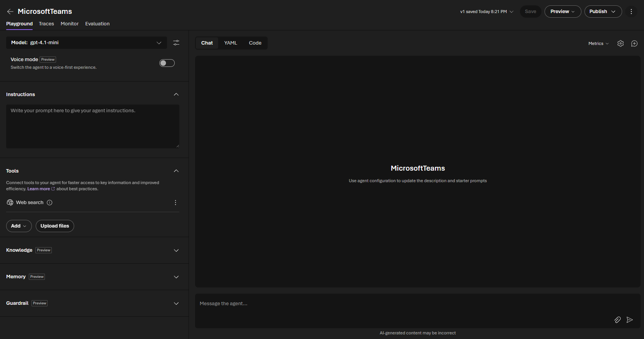Switch to the Traces tab

[46, 24]
